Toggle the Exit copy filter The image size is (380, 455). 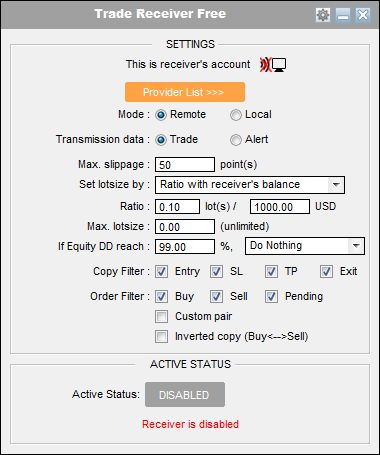point(326,272)
